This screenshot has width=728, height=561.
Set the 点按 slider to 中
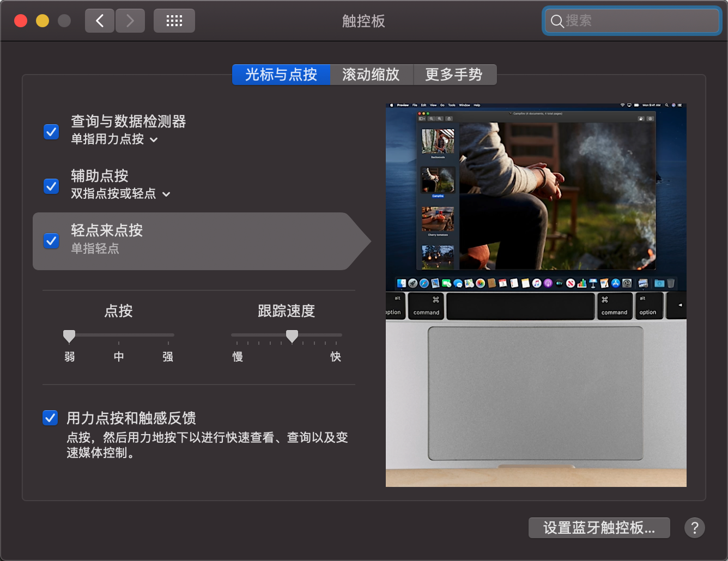point(119,335)
